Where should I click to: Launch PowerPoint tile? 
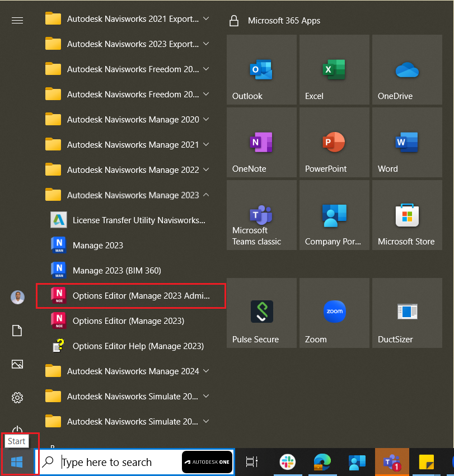pos(334,143)
